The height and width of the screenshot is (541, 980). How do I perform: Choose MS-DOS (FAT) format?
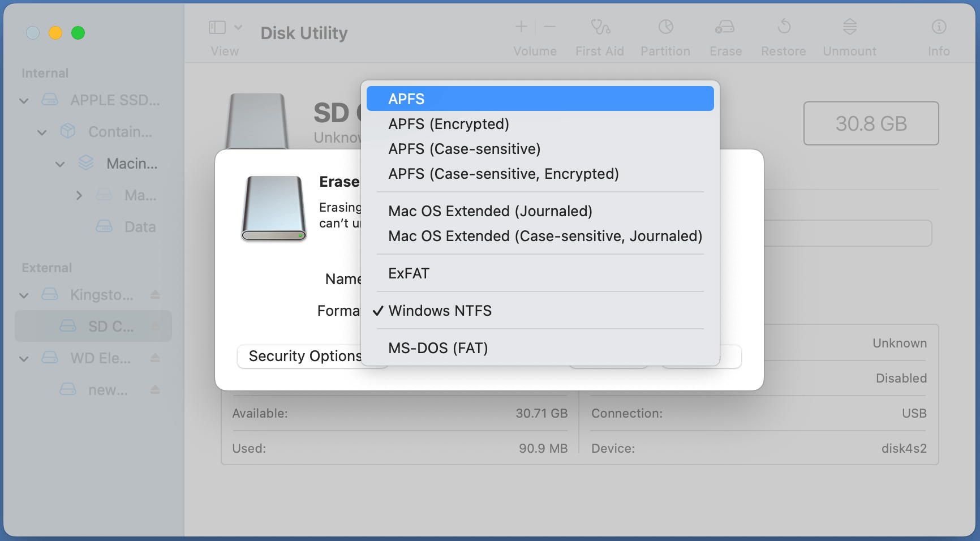[438, 347]
